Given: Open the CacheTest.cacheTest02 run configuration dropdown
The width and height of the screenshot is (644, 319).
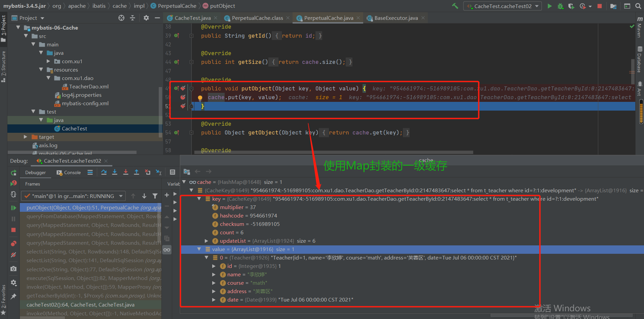Looking at the screenshot, I should (x=502, y=6).
